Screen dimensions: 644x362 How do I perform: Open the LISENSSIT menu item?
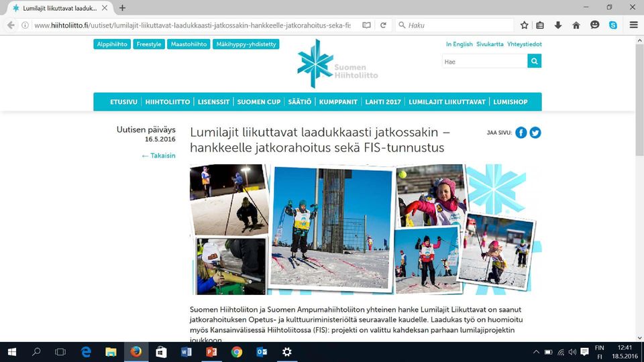(213, 102)
